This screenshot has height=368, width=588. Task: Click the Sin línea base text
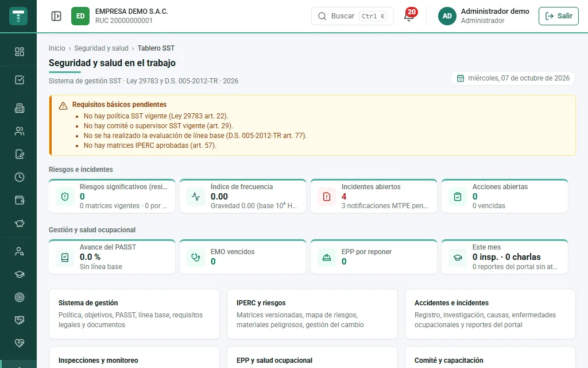click(101, 267)
